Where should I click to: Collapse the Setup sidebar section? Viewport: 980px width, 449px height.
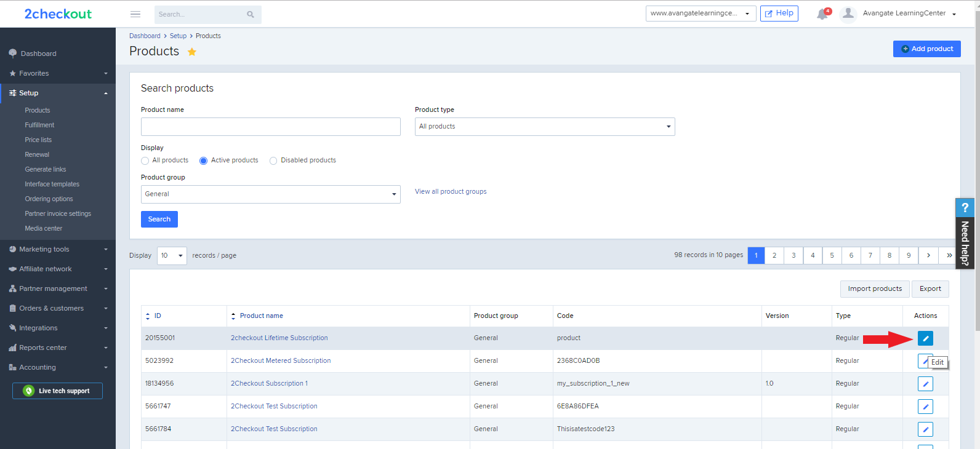pos(58,93)
